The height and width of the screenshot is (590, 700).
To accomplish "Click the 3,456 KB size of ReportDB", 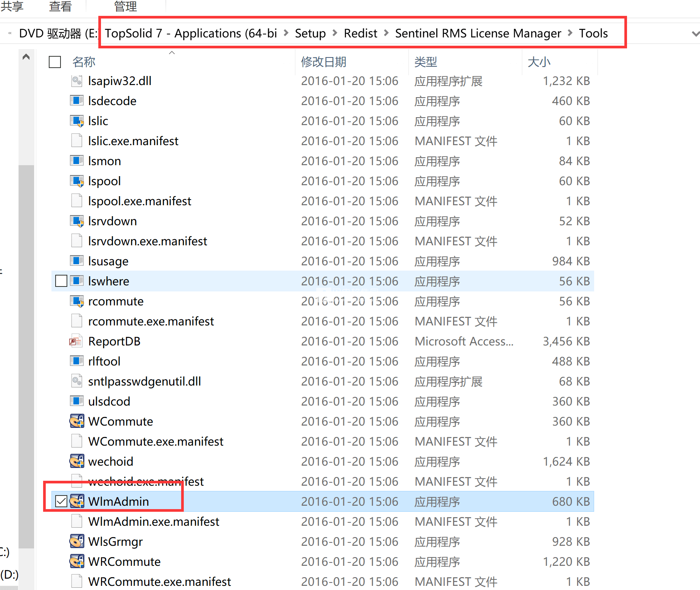I will pyautogui.click(x=566, y=341).
